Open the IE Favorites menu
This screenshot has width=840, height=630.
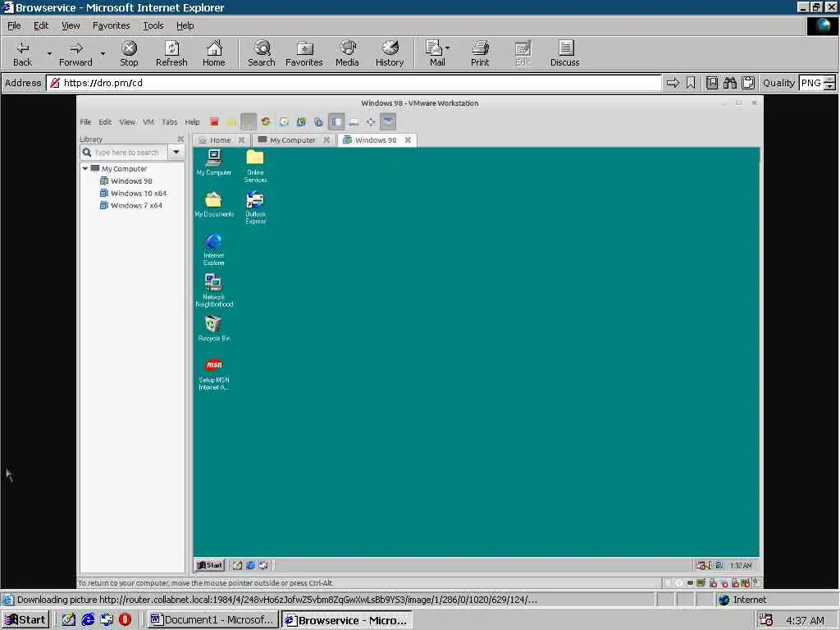point(111,25)
